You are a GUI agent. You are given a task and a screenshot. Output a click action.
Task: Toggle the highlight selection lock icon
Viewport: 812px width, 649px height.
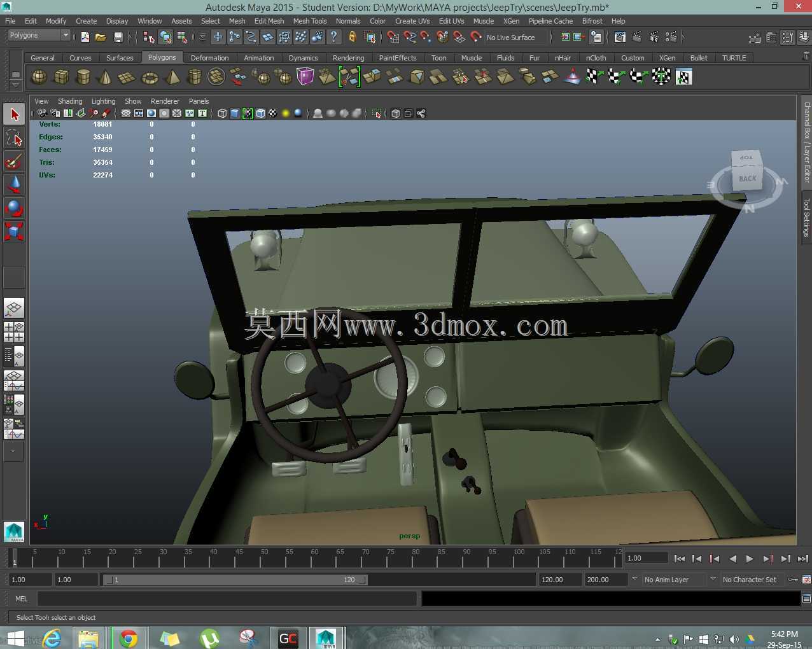coord(352,37)
